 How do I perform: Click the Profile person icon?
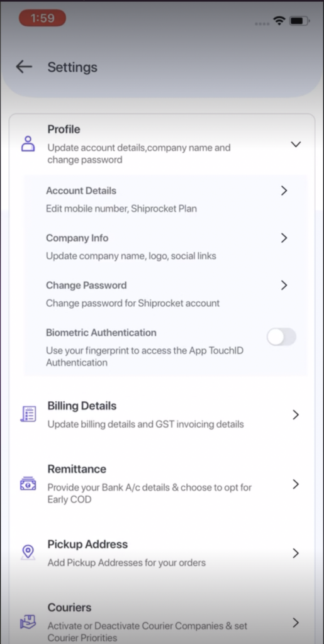pos(28,144)
